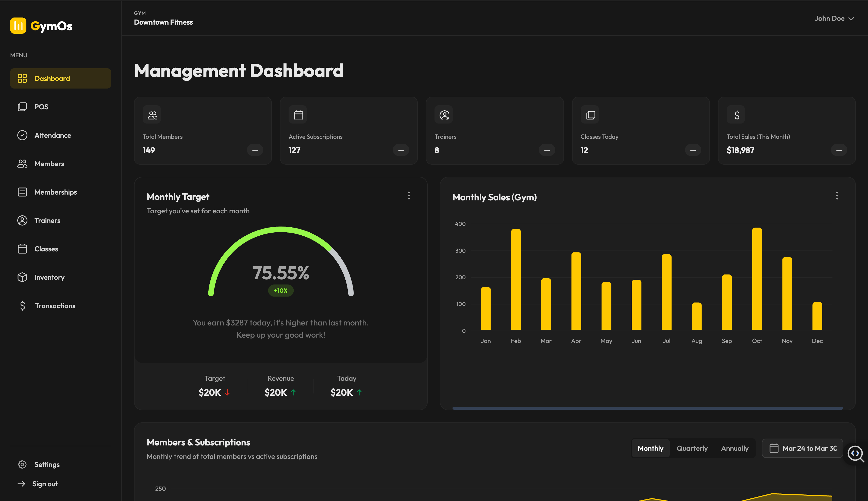Screen dimensions: 868x501
Task: Click the GymOs logo icon
Action: pos(18,26)
